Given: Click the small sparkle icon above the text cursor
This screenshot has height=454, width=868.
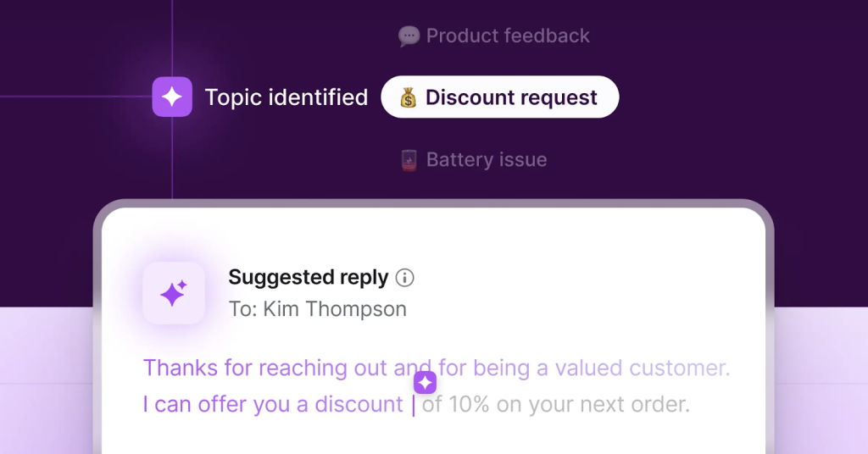Looking at the screenshot, I should [x=425, y=383].
